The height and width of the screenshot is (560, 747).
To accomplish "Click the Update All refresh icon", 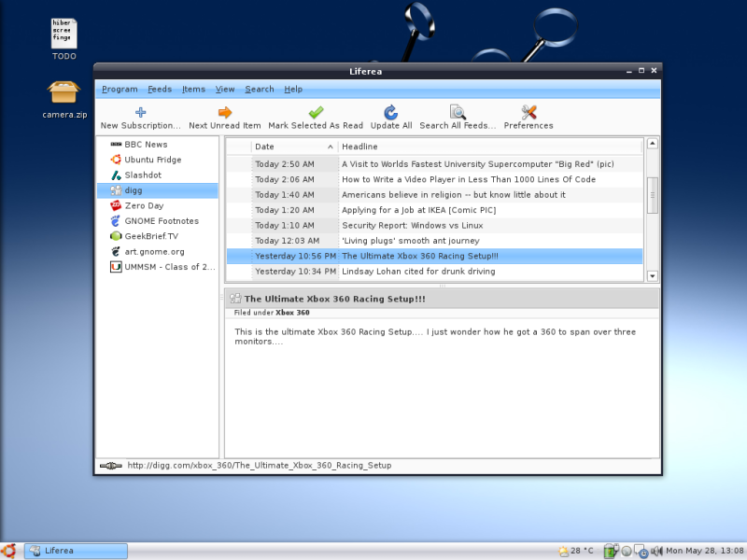I will coord(390,112).
